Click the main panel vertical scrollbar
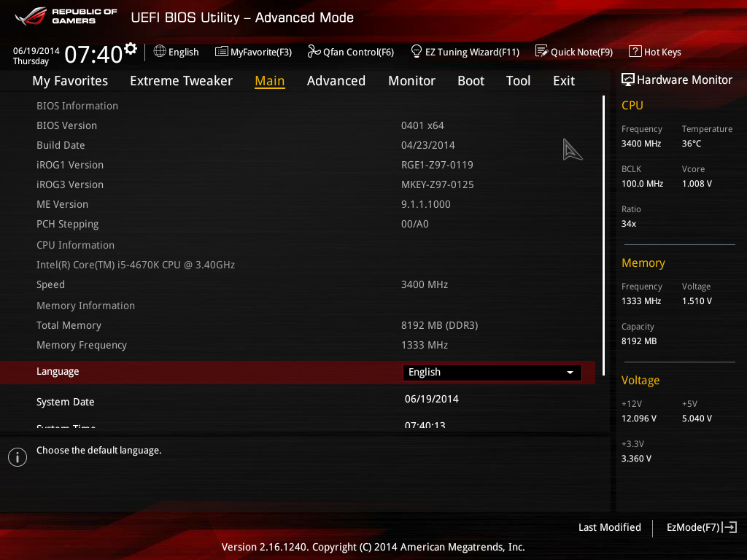This screenshot has width=747, height=560. (603, 236)
